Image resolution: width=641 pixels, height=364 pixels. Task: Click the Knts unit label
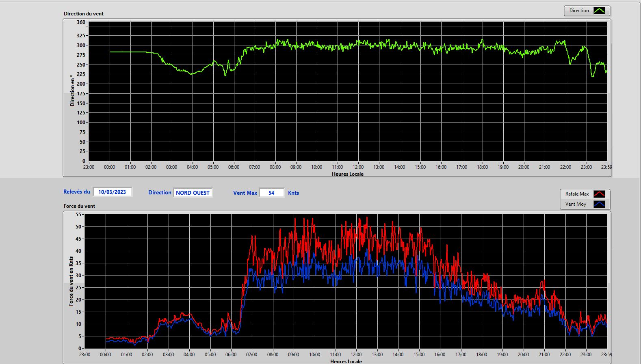point(293,193)
